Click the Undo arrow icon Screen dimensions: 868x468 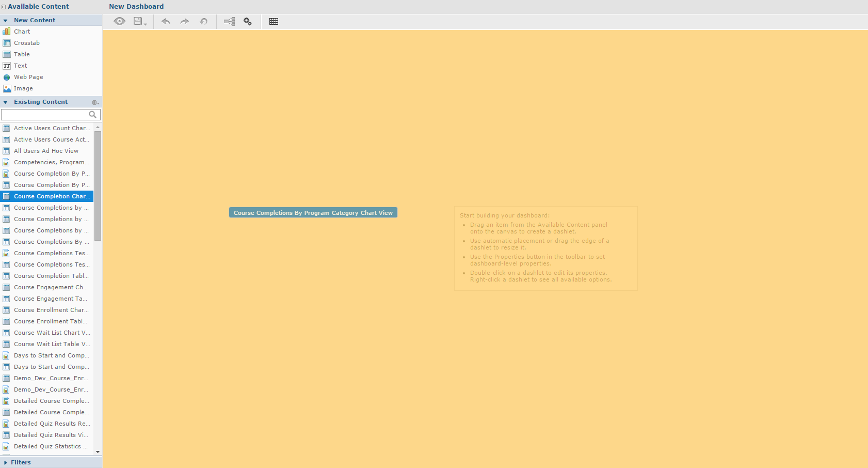tap(166, 21)
